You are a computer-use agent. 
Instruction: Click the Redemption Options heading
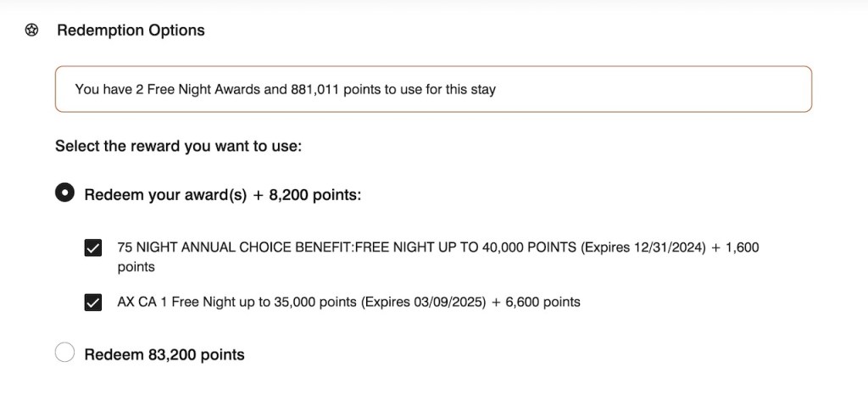[x=131, y=31]
